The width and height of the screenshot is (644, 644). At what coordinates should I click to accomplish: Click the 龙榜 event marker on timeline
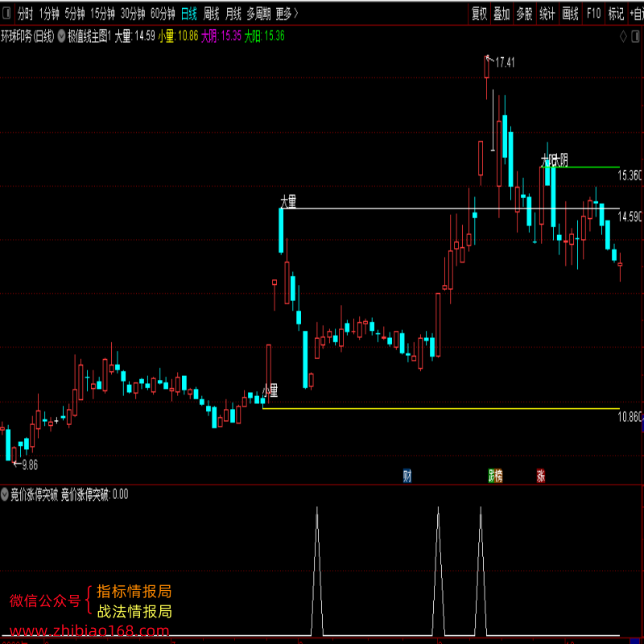495,476
